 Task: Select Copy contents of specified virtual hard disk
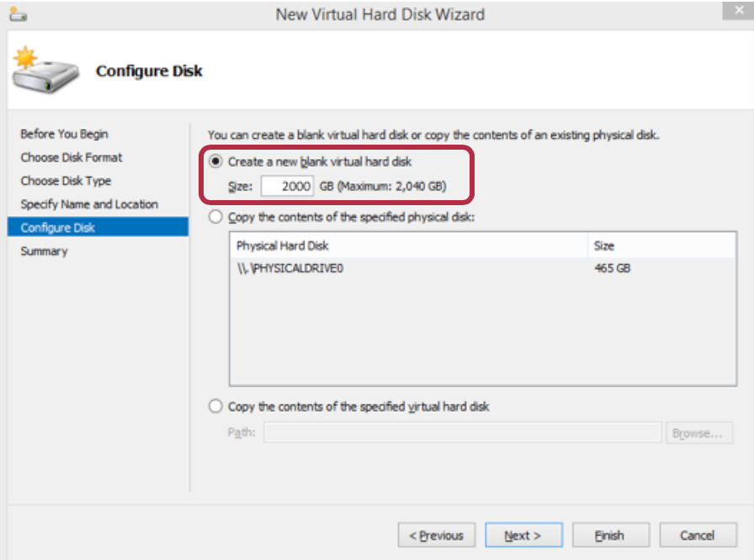[x=215, y=406]
